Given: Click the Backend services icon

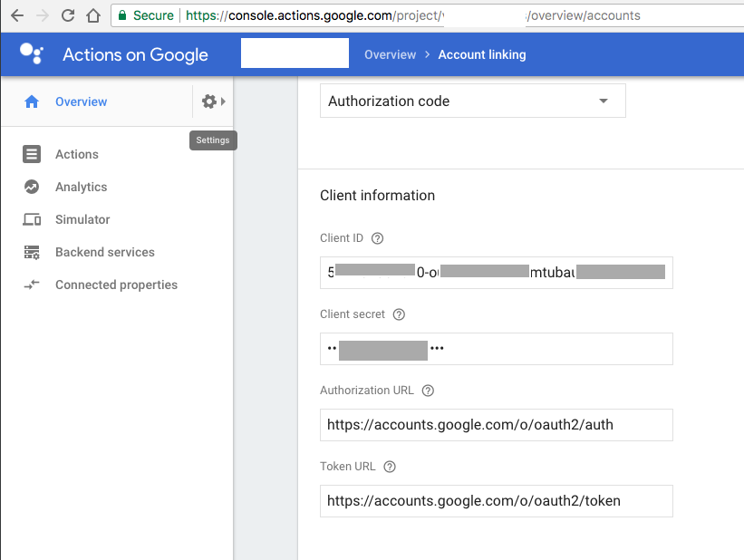Looking at the screenshot, I should 32,252.
